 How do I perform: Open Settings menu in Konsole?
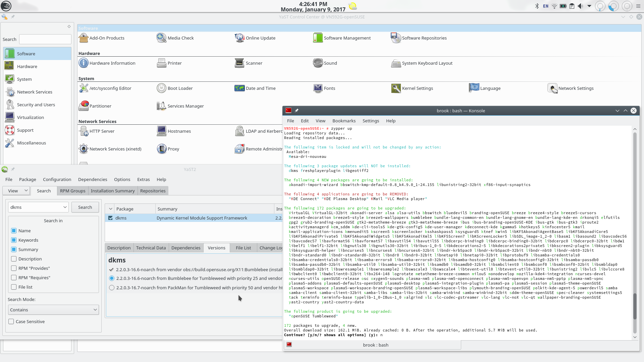[x=371, y=121]
